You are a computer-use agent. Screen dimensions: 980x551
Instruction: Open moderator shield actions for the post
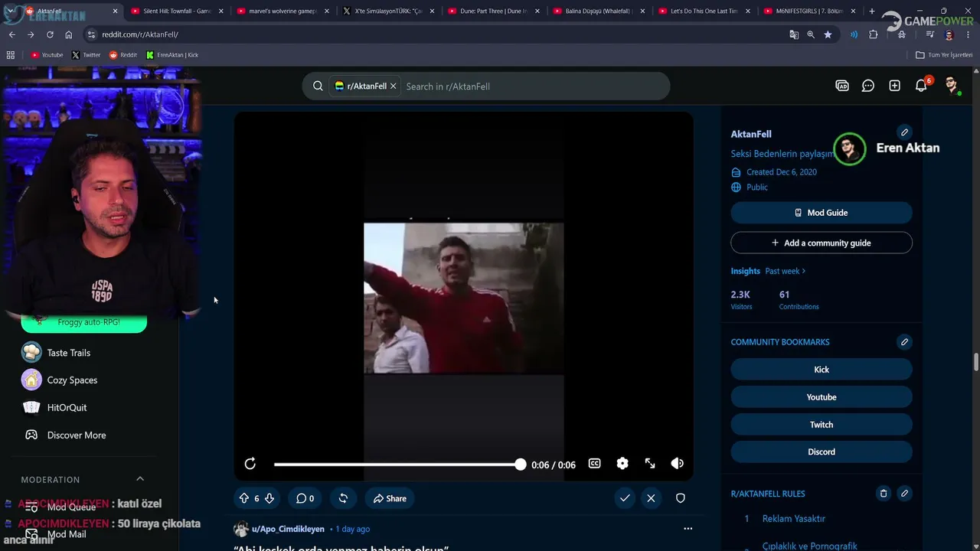pyautogui.click(x=680, y=498)
